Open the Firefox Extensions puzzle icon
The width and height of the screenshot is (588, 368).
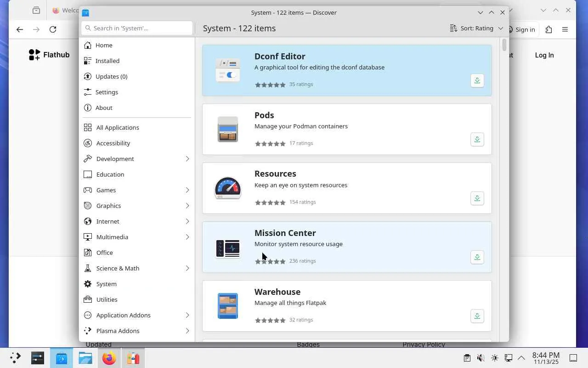coord(548,29)
